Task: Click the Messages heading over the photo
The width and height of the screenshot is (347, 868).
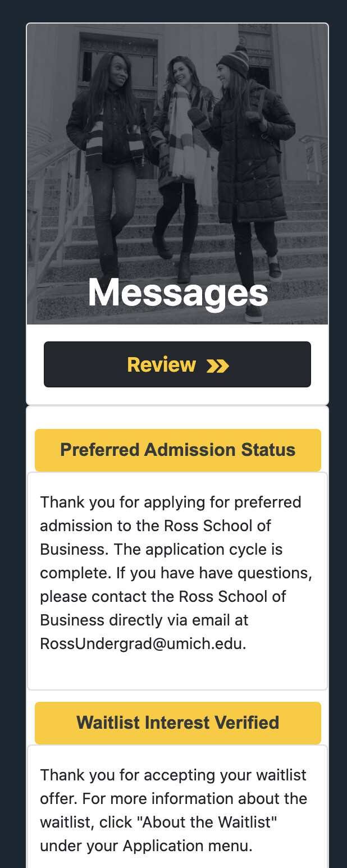Action: pos(177,293)
